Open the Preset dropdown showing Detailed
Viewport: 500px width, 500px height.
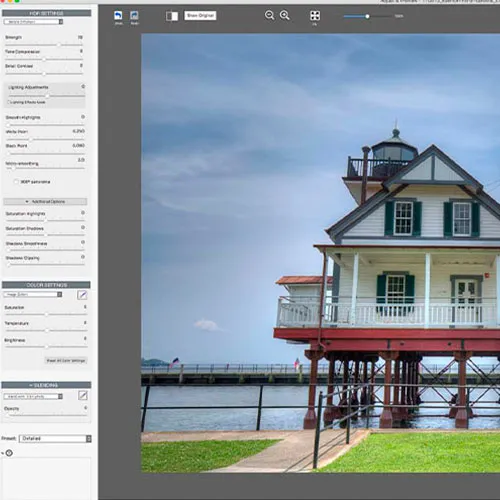[x=55, y=439]
